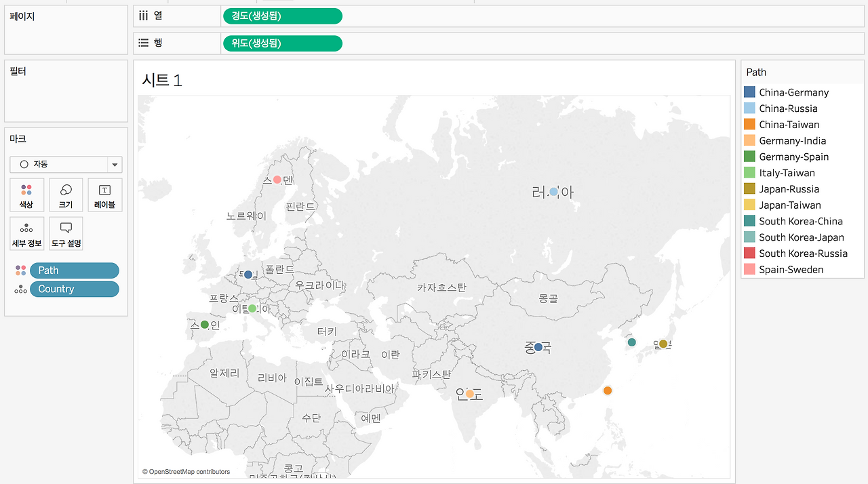Click the rows icon next to 행
This screenshot has height=484, width=868.
[143, 43]
